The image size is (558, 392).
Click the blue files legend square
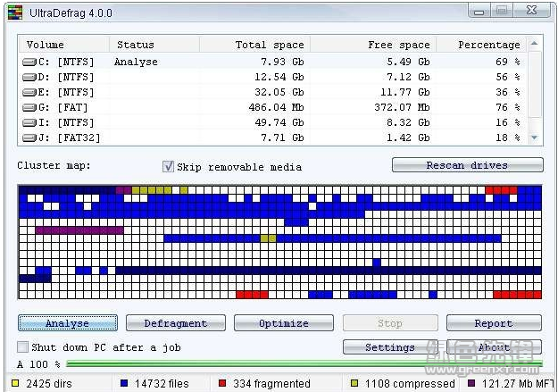[x=124, y=383]
